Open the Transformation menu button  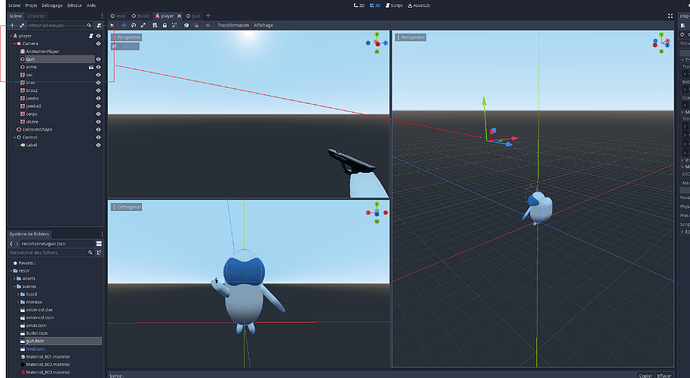(x=233, y=25)
